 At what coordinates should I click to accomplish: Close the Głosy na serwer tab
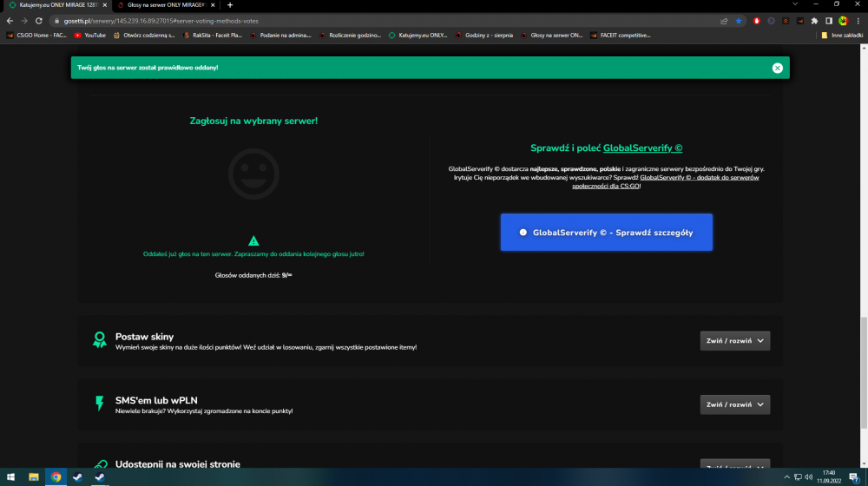(x=214, y=5)
